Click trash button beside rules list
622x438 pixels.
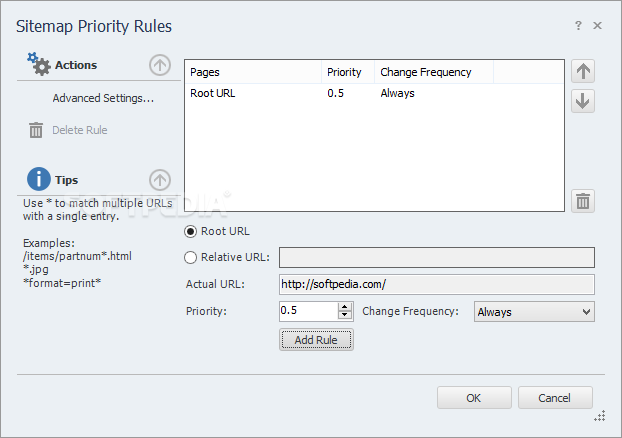583,201
